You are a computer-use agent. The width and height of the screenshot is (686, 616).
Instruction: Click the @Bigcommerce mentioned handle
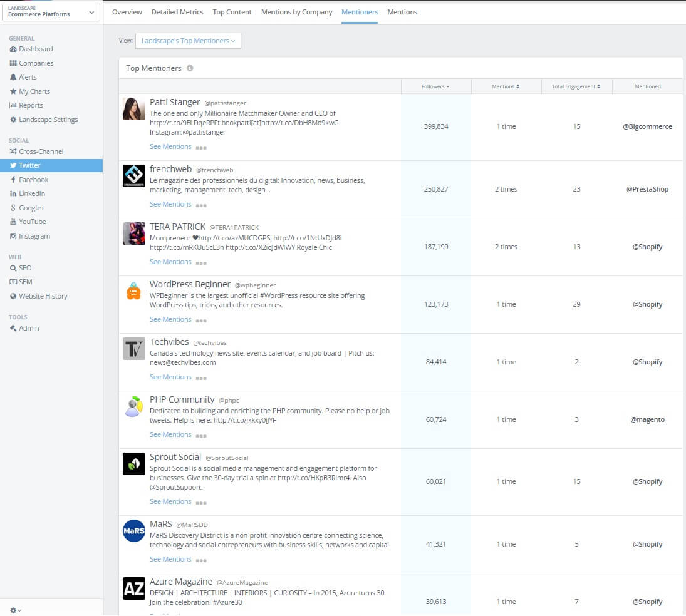648,127
